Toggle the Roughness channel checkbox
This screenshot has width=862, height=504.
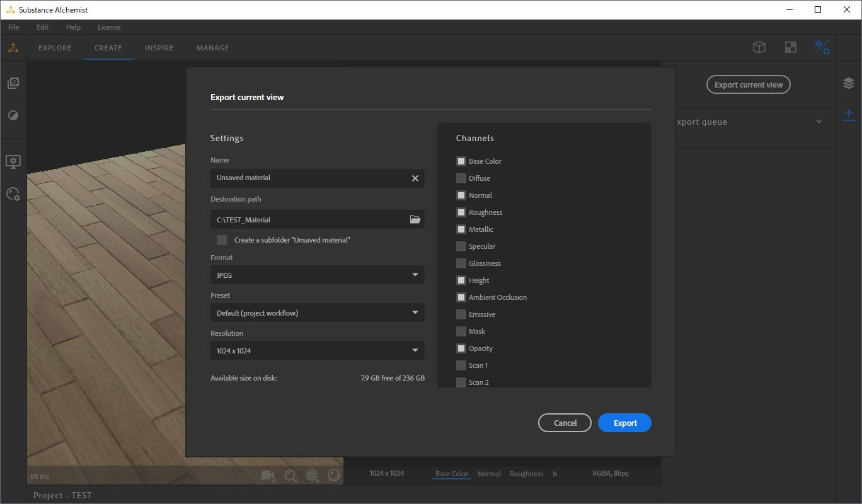click(x=461, y=212)
